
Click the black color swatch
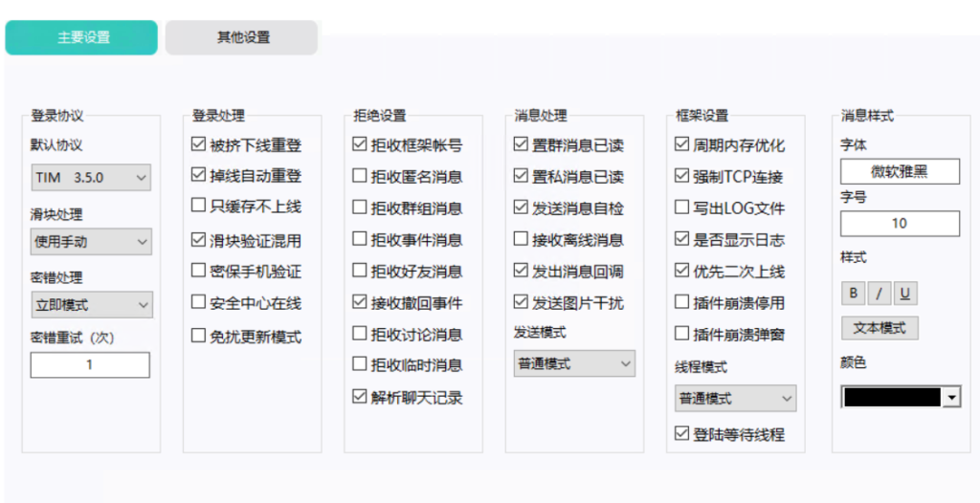pos(892,398)
